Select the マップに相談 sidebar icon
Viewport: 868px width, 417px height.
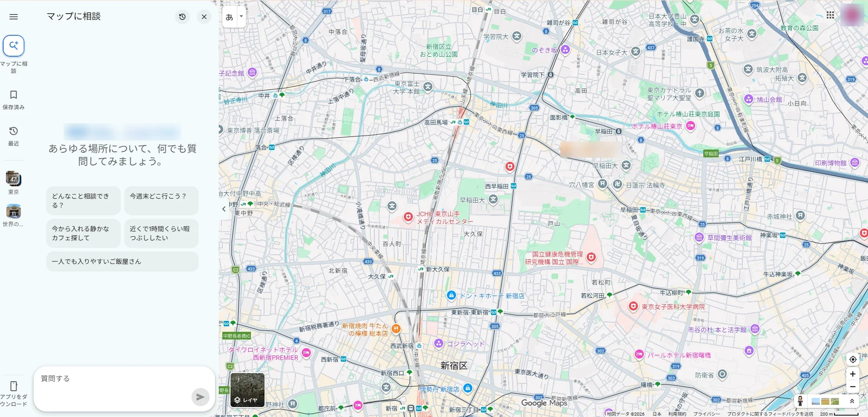[x=14, y=46]
